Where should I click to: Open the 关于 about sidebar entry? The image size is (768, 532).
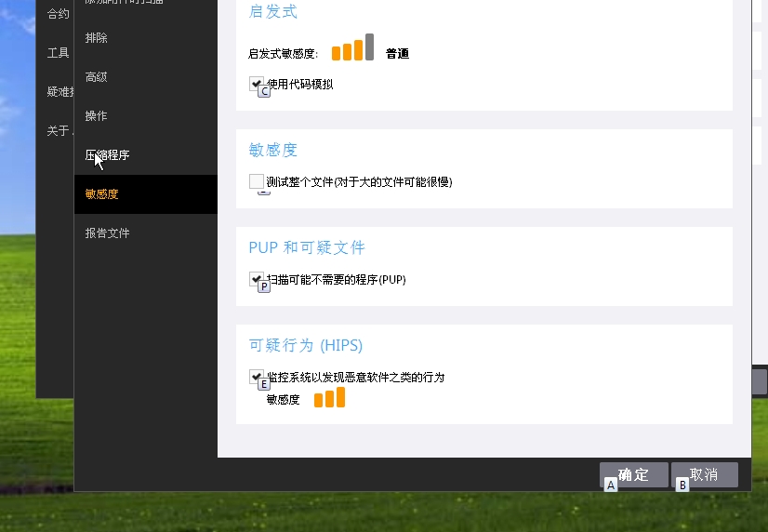click(x=60, y=131)
